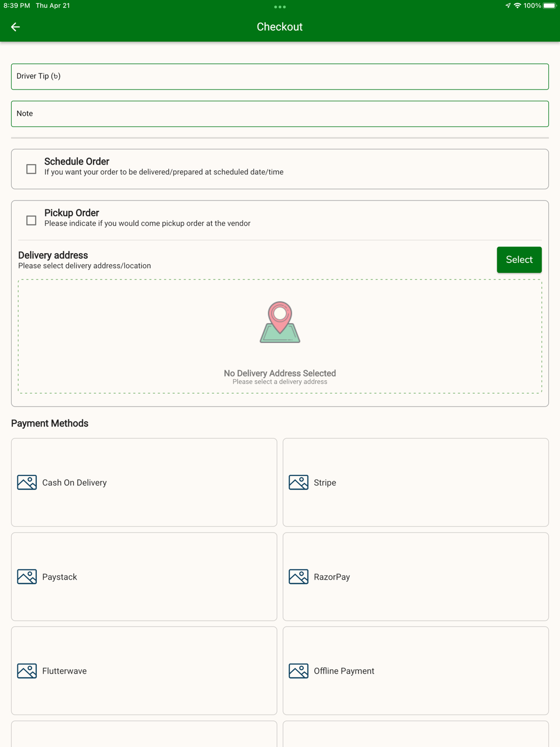
Task: Tap the scheduled date/time description text
Action: click(164, 172)
